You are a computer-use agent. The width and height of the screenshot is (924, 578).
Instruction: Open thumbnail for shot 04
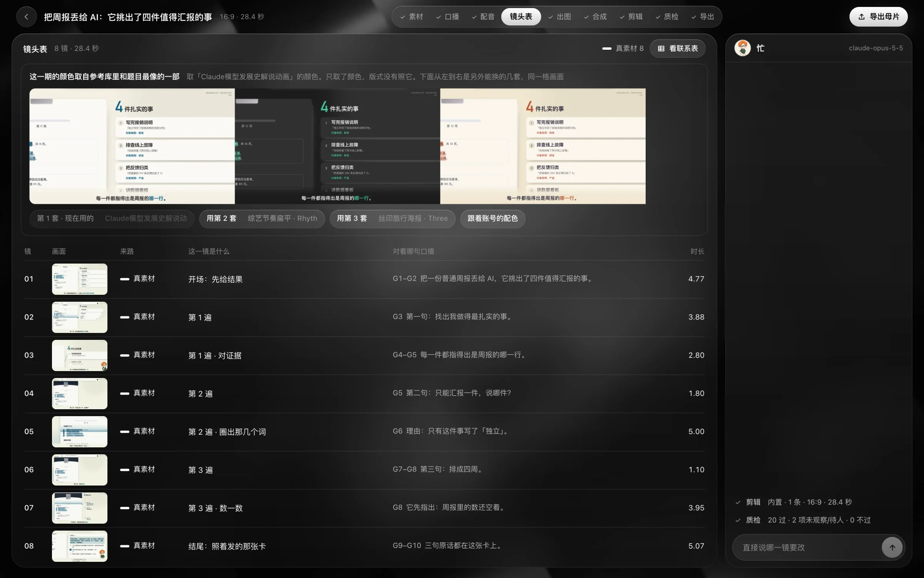pos(80,393)
